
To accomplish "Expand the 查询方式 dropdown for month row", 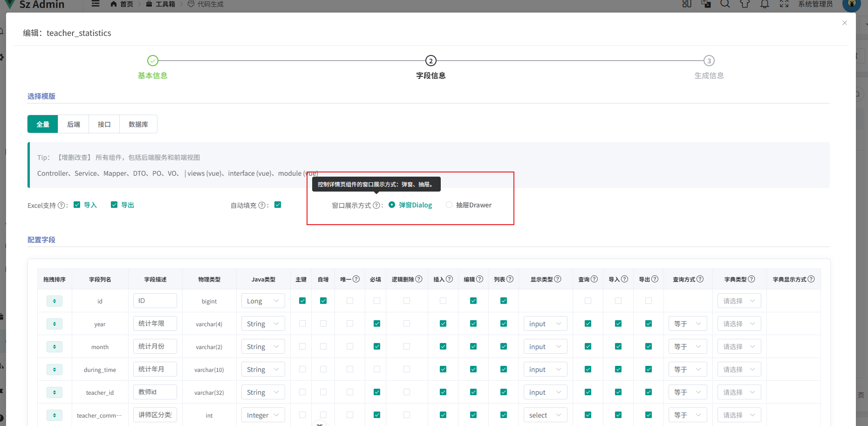I will [x=688, y=347].
